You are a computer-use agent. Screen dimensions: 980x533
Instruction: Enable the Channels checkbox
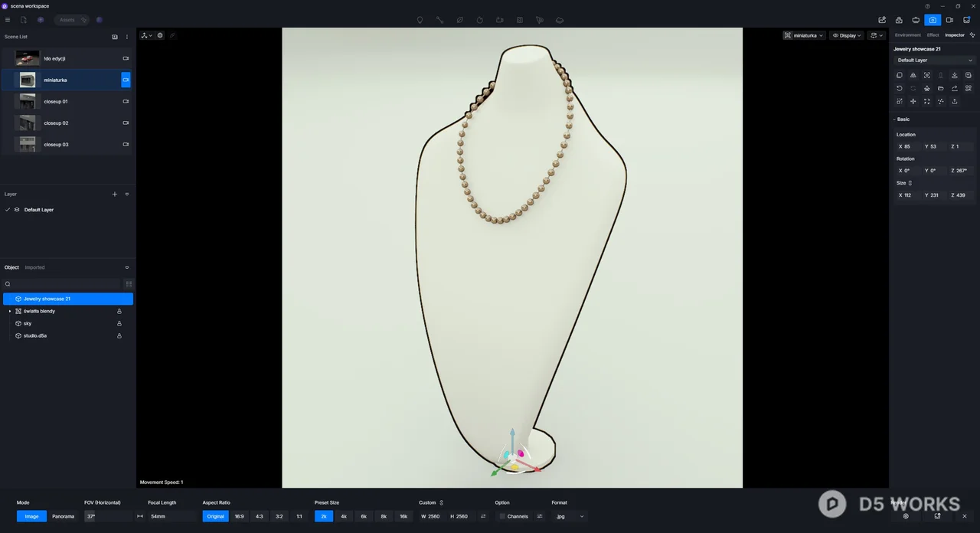click(x=502, y=516)
